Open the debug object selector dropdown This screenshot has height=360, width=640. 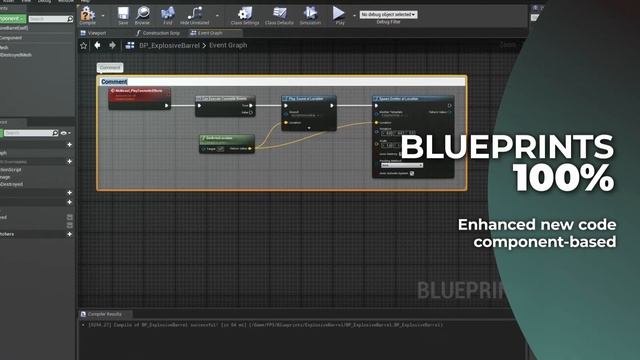tap(388, 14)
